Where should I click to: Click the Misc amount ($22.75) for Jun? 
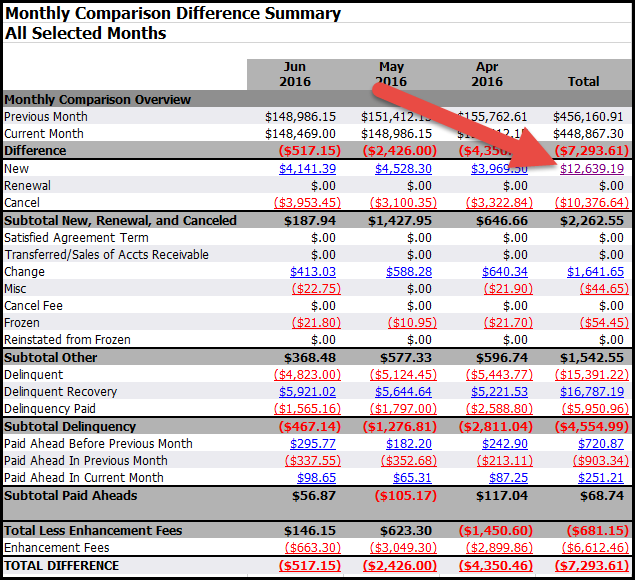tap(314, 288)
